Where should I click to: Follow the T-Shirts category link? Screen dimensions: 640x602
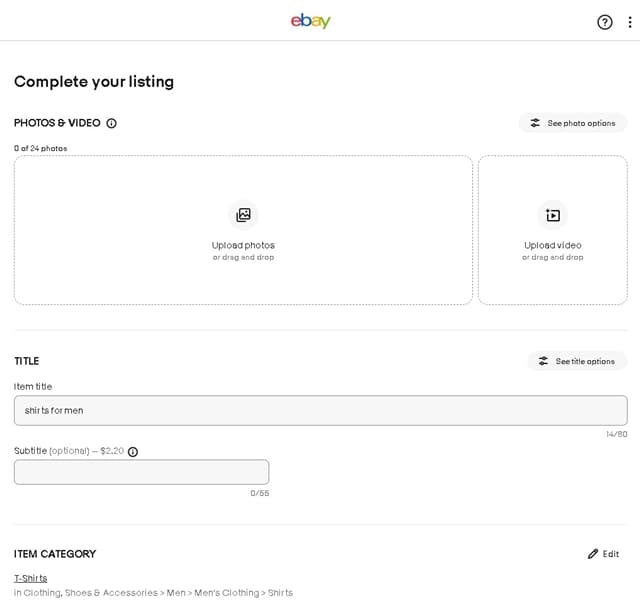point(30,578)
